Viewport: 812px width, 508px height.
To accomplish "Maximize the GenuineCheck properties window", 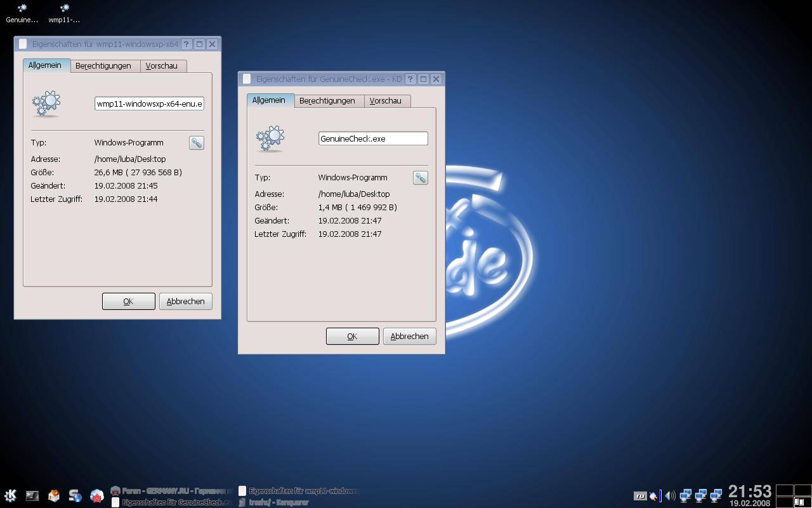I will click(x=423, y=79).
